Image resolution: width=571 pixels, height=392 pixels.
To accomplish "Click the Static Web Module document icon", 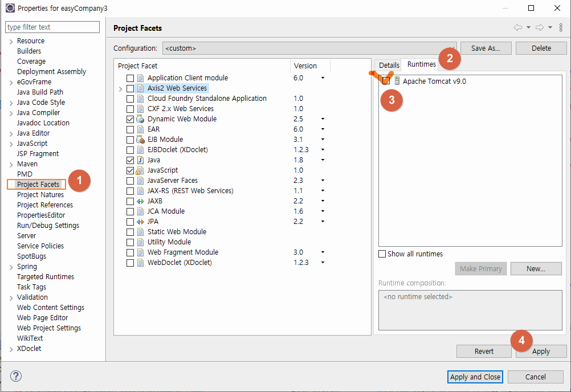I will (x=140, y=232).
